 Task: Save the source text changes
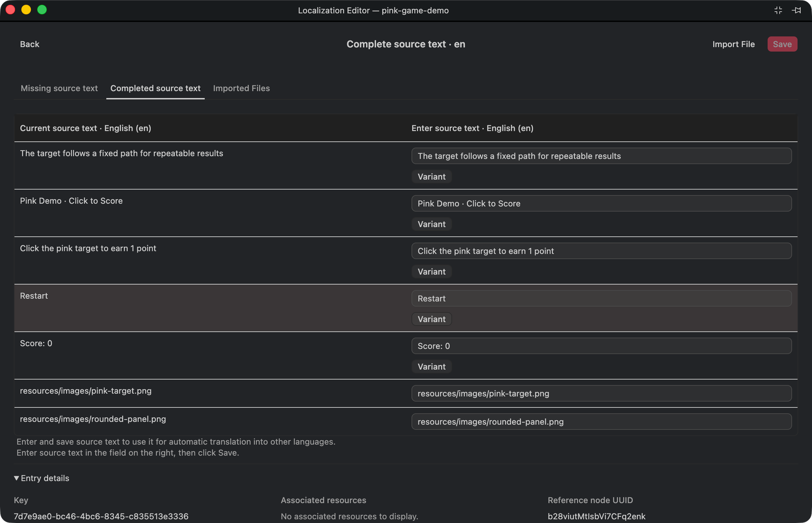point(782,44)
